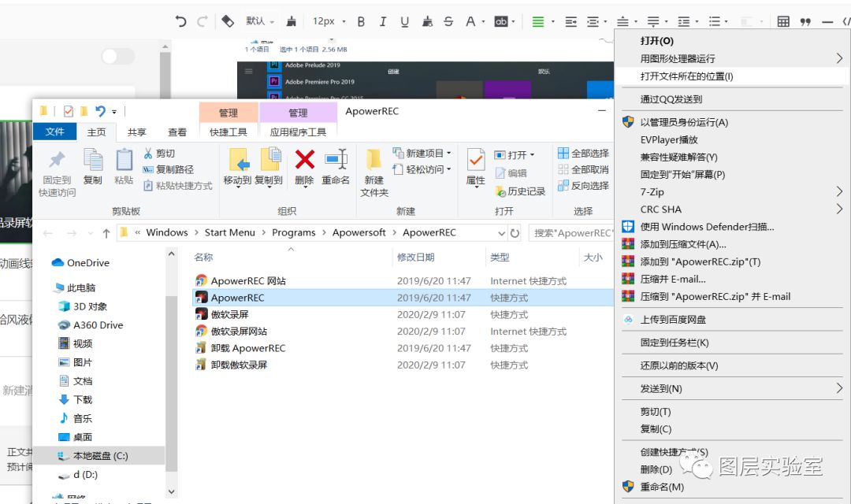Open Properties from the Explorer ribbon
This screenshot has width=851, height=504.
(x=476, y=167)
